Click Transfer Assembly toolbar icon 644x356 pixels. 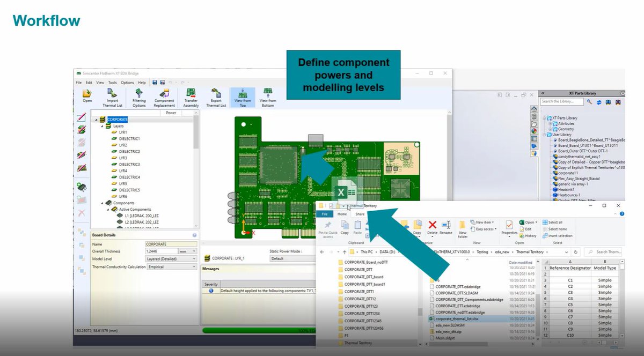point(191,93)
